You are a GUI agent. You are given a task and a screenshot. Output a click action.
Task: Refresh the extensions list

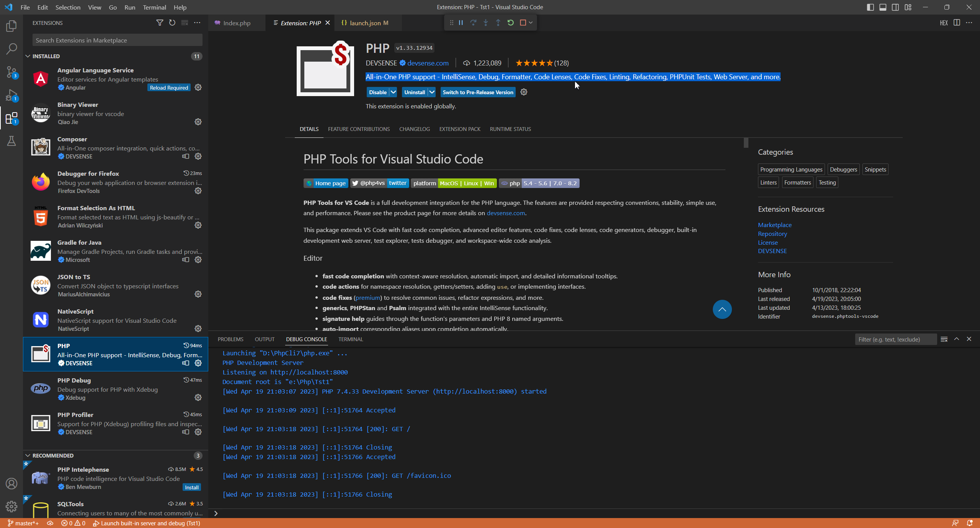tap(172, 23)
